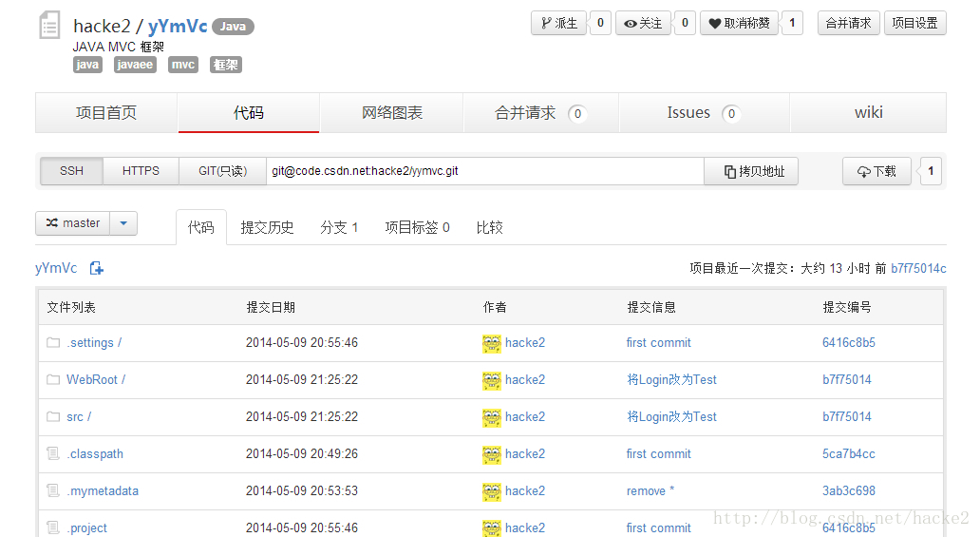Open latest commit b7f75014c link

coord(918,268)
